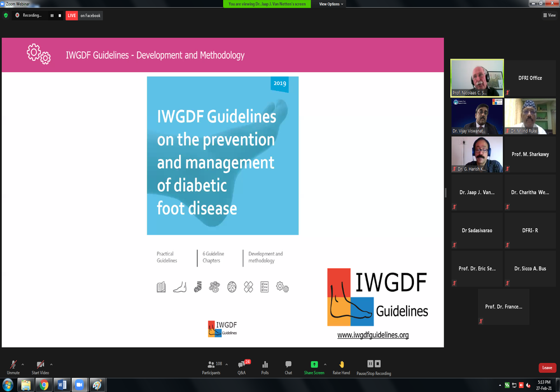
Task: Click the red Leave button
Action: [547, 368]
